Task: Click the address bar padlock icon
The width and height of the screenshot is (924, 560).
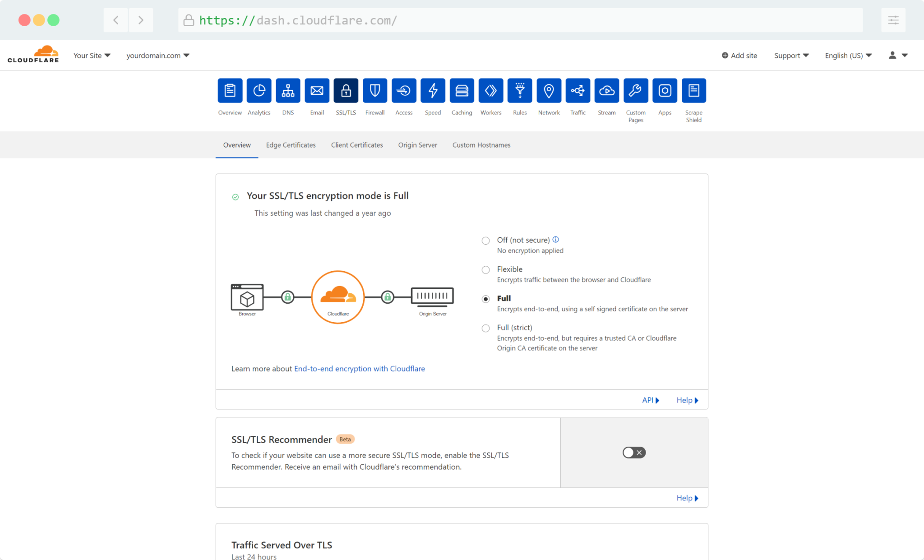Action: coord(189,20)
